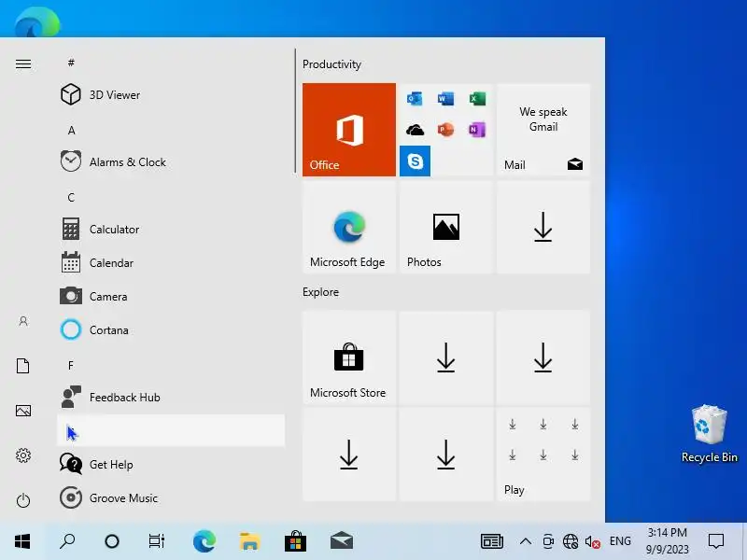747x560 pixels.
Task: Show hidden system tray icons
Action: (x=526, y=541)
